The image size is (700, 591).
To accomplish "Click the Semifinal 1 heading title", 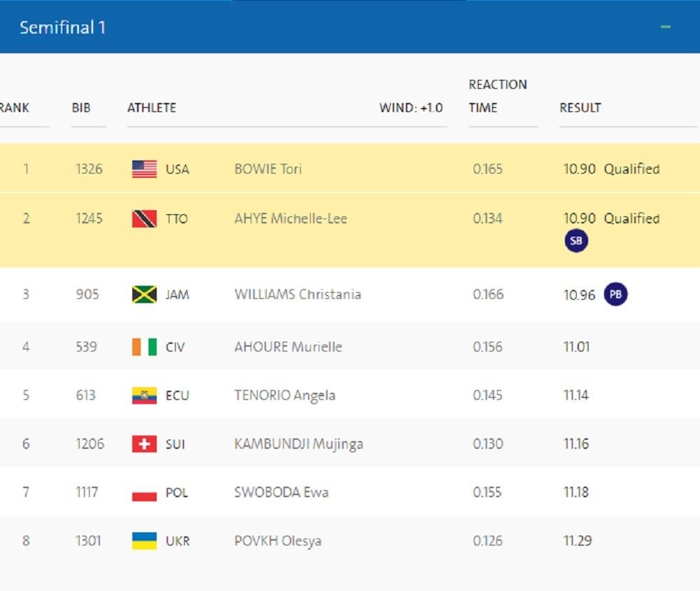I will [62, 27].
